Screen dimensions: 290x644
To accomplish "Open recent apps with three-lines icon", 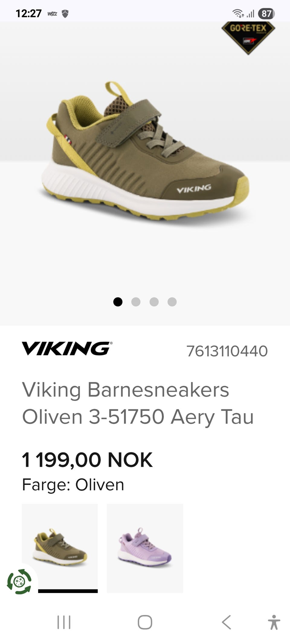I will coord(64,622).
